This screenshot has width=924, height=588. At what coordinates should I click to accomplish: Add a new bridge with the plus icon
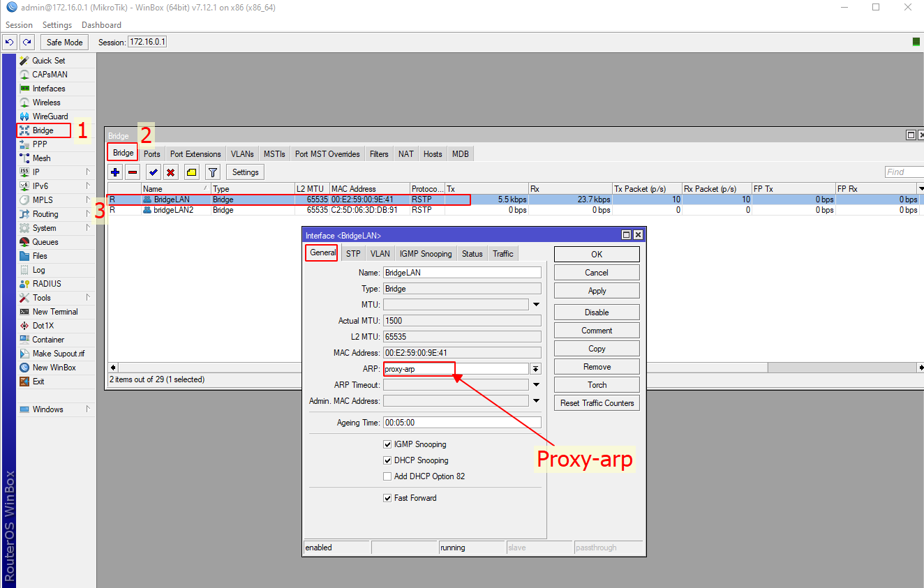tap(114, 172)
